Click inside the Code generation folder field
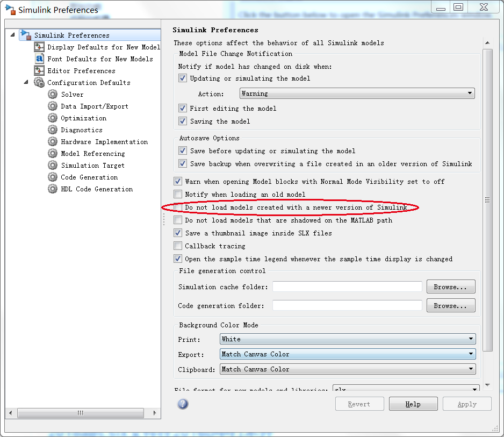The width and height of the screenshot is (504, 437). click(x=347, y=305)
